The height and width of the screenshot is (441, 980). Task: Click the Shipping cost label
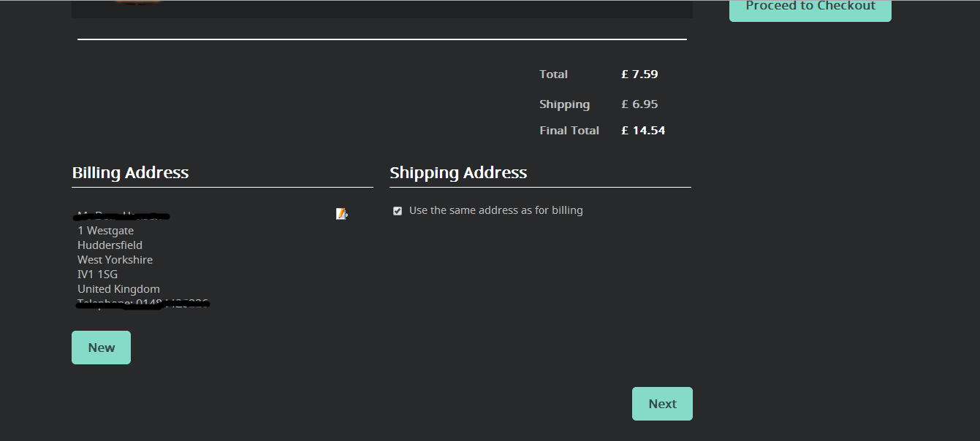point(564,104)
